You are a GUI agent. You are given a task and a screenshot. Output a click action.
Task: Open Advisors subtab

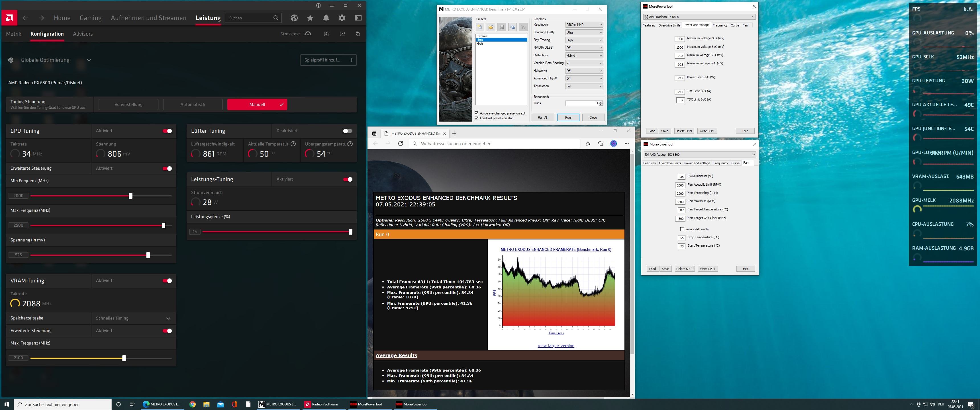(83, 34)
